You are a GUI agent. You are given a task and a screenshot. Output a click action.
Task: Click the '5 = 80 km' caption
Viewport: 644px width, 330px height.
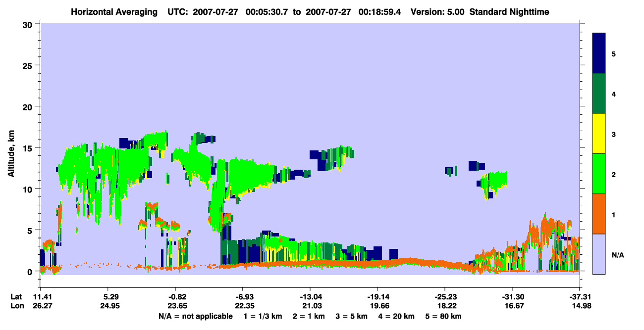point(443,316)
